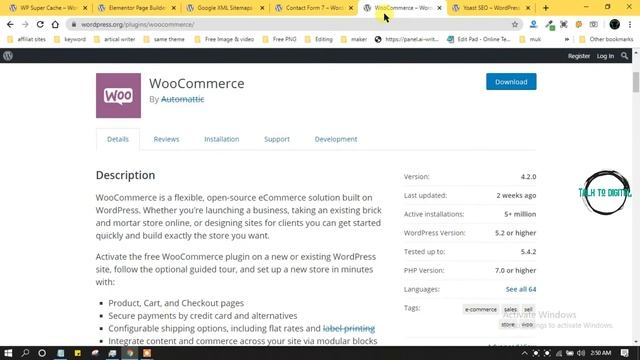Open the browser home page icon
The height and width of the screenshot is (360, 640).
(55, 24)
